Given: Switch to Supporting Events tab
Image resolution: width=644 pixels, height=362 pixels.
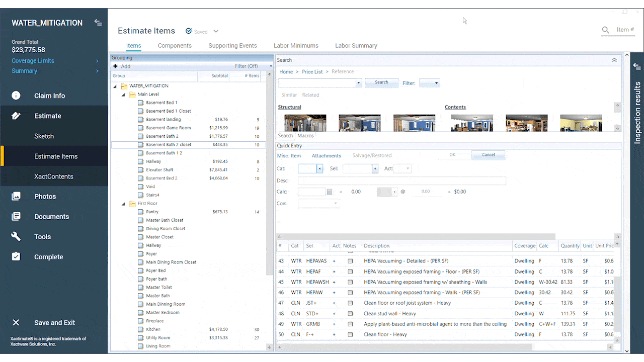Looking at the screenshot, I should click(x=232, y=46).
